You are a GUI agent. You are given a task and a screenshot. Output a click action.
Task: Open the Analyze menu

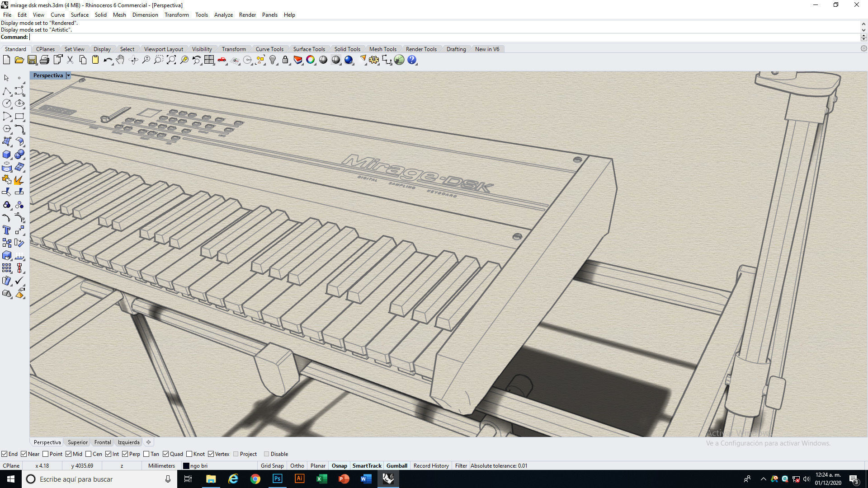pos(223,15)
